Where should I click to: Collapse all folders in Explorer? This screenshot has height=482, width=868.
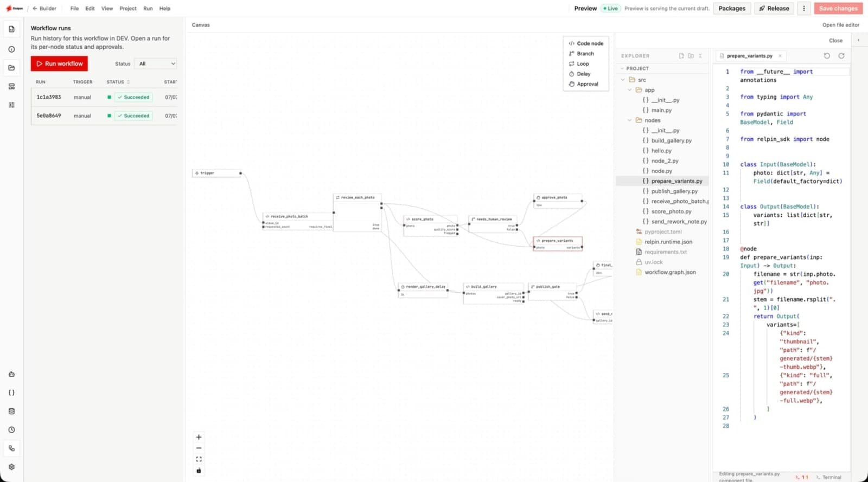pyautogui.click(x=700, y=56)
